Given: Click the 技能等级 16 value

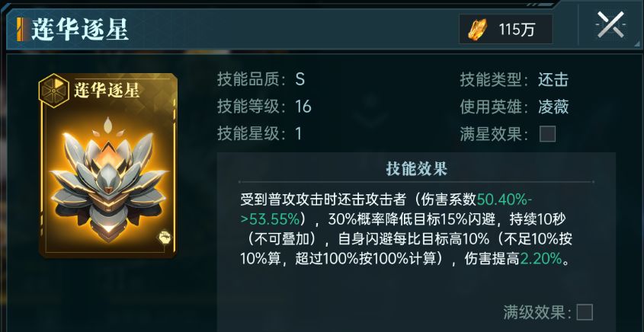Looking at the screenshot, I should tap(303, 107).
